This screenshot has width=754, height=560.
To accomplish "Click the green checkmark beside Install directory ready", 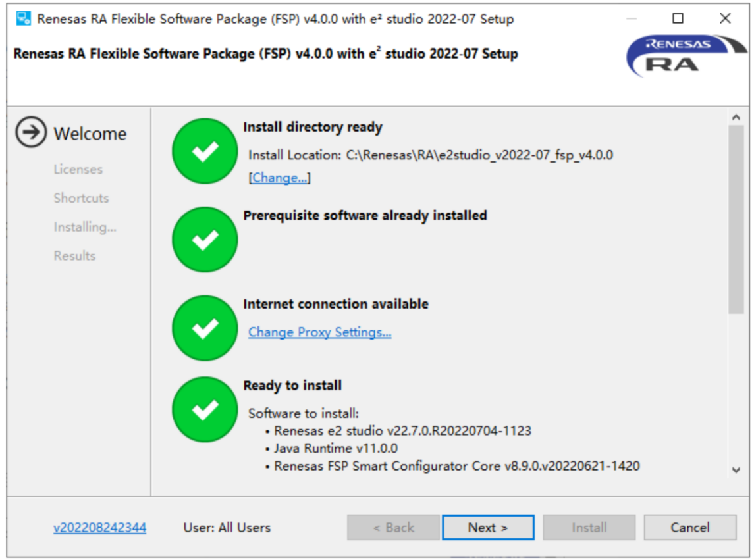I will [x=205, y=151].
